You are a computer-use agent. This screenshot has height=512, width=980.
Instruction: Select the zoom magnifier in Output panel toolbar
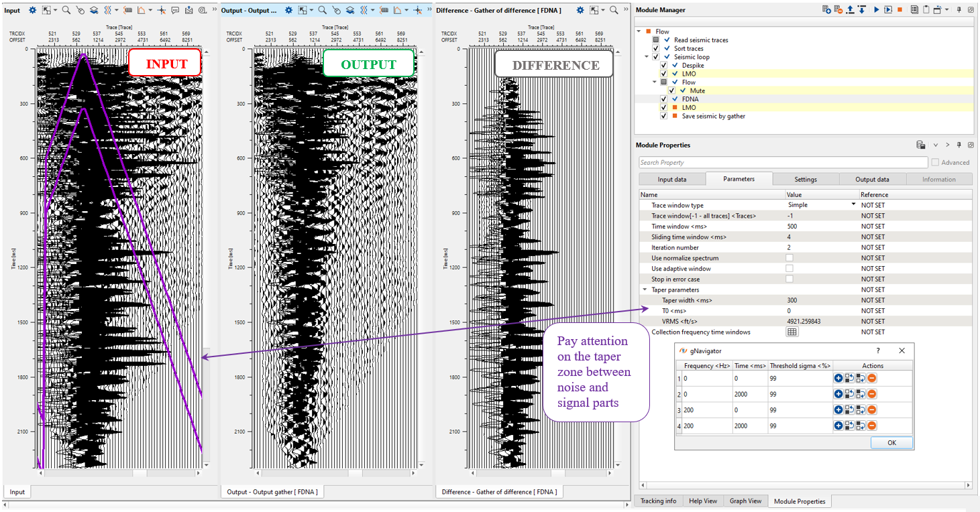(322, 11)
